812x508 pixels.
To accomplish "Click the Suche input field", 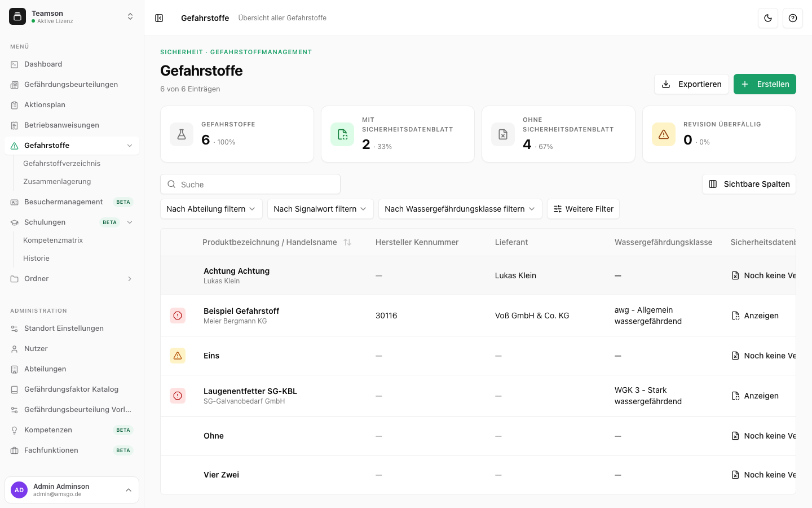I will click(x=250, y=184).
